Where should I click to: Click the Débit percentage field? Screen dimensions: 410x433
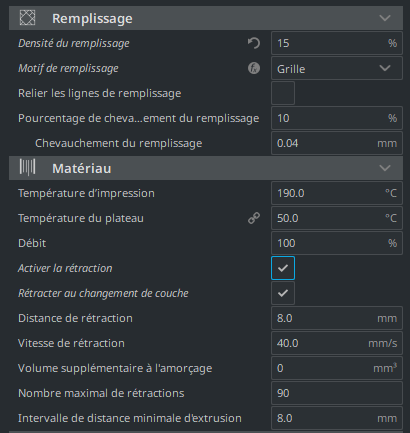[x=337, y=243]
